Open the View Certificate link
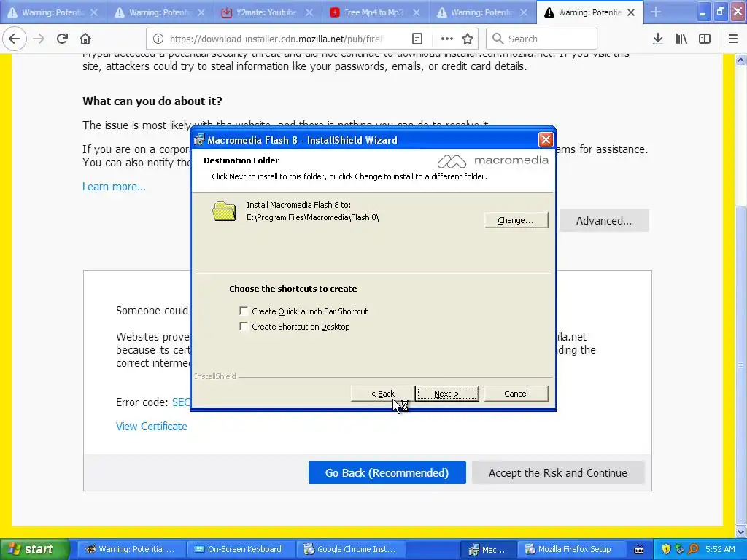The image size is (747, 560). pos(152,426)
